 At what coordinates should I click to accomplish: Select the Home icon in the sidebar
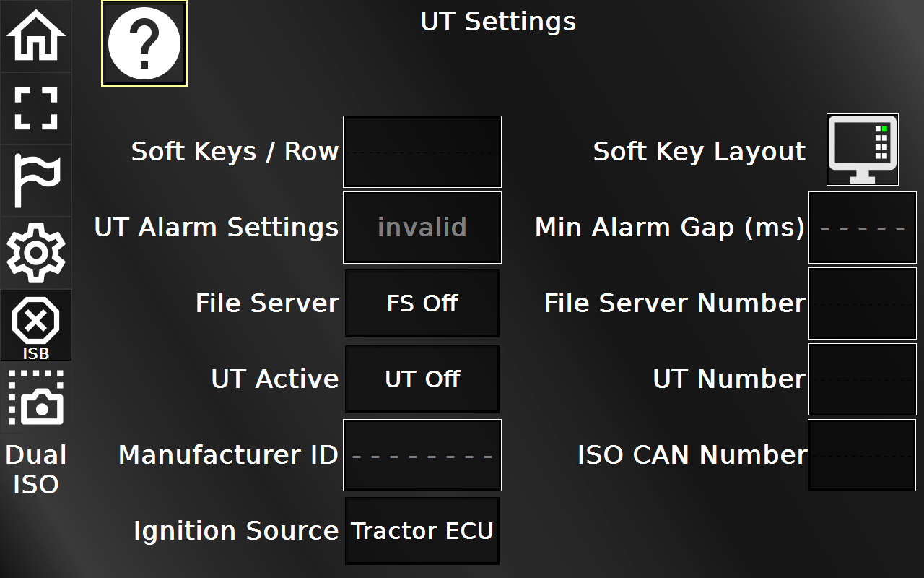pos(36,36)
